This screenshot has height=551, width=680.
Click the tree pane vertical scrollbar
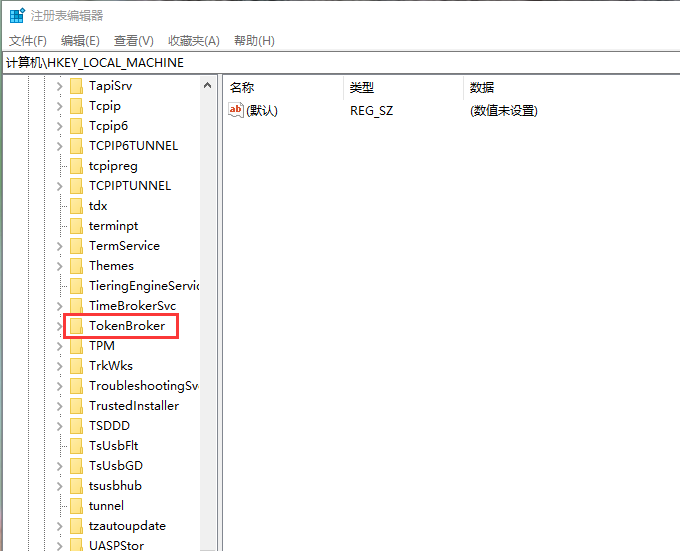coord(209,300)
